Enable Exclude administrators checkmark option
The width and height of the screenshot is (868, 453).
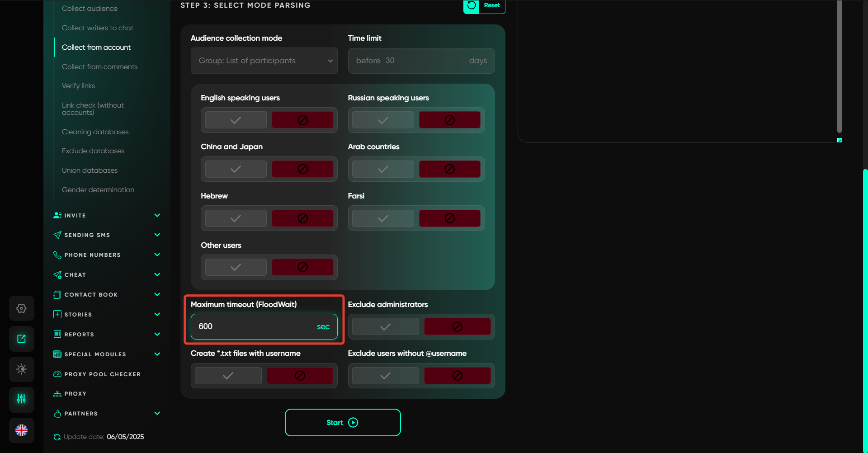(x=385, y=326)
